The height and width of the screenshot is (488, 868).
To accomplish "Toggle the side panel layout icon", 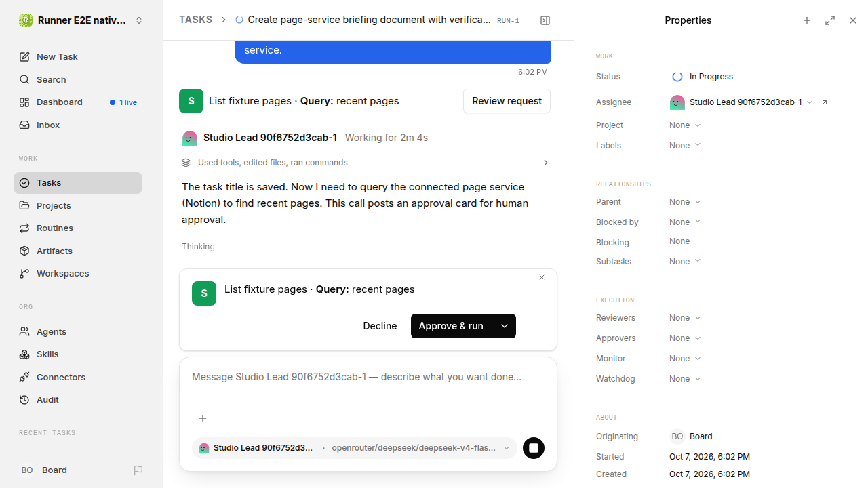I will (x=545, y=20).
